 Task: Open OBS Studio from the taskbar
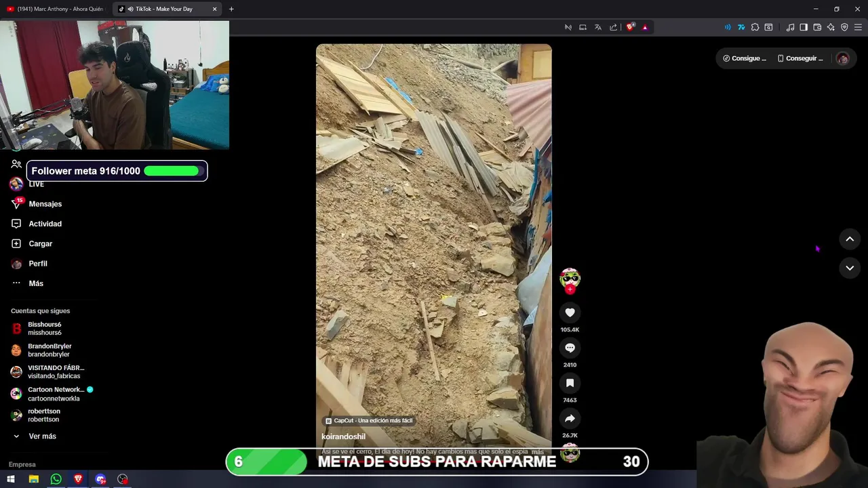point(123,479)
